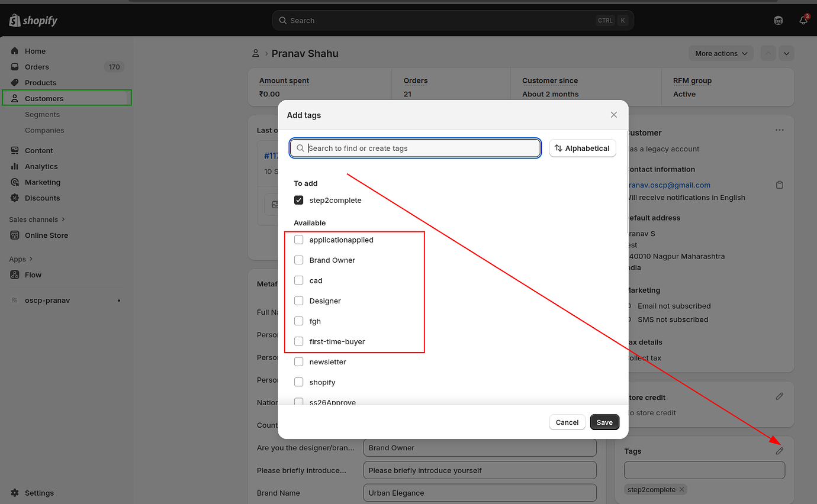Viewport: 817px width, 504px height.
Task: Open the customer's email address link
Action: point(668,185)
